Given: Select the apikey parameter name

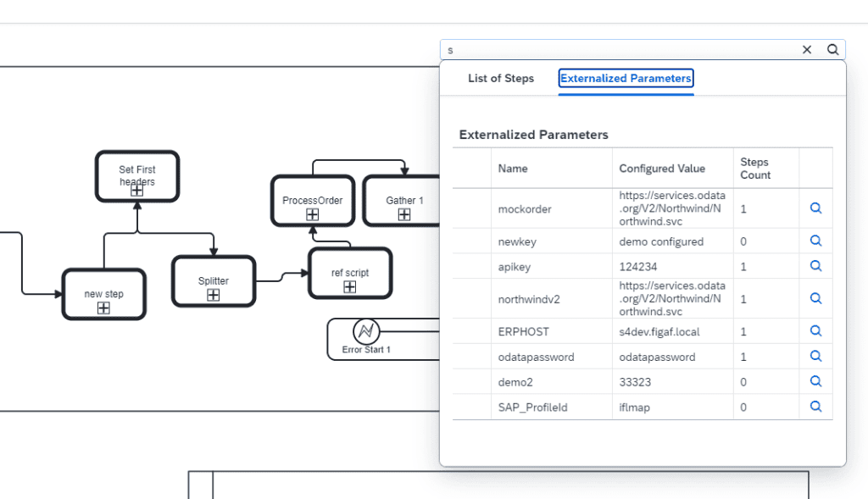Looking at the screenshot, I should point(515,267).
